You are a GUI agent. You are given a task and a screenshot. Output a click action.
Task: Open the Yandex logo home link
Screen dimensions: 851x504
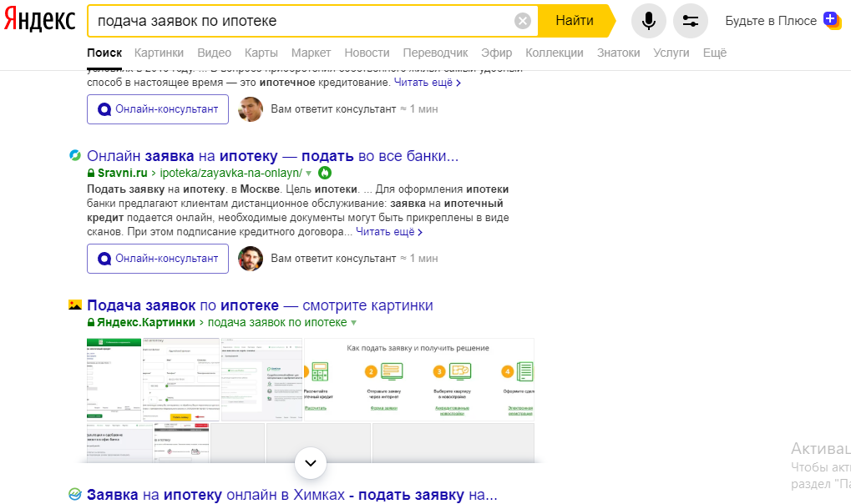click(x=39, y=21)
